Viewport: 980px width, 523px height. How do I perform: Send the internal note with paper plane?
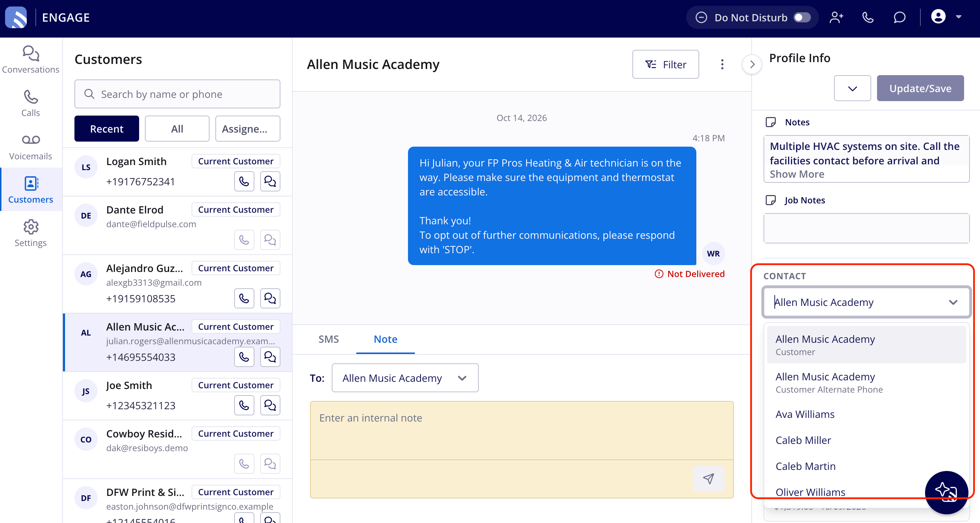click(708, 479)
